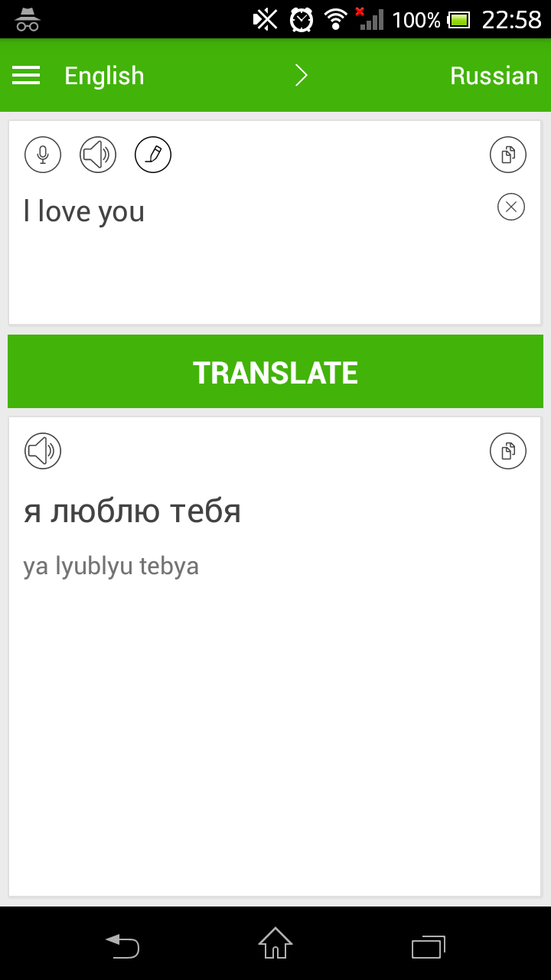Open the handwriting pen input
This screenshot has height=980, width=551.
pyautogui.click(x=153, y=155)
